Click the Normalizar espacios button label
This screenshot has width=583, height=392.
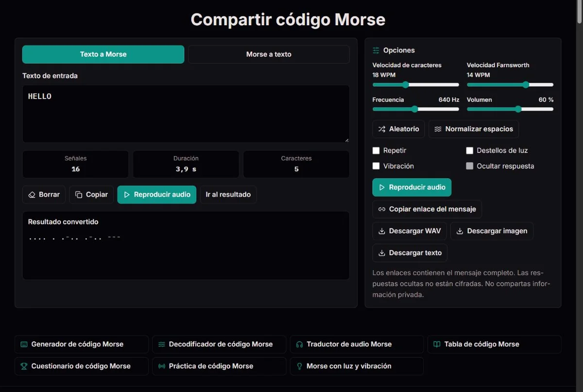pyautogui.click(x=479, y=129)
